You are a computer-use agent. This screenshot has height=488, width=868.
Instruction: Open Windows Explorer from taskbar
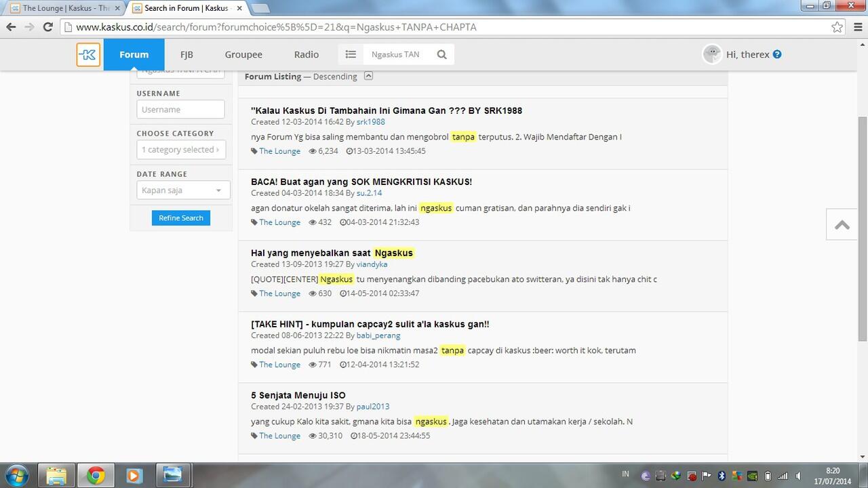pyautogui.click(x=56, y=475)
